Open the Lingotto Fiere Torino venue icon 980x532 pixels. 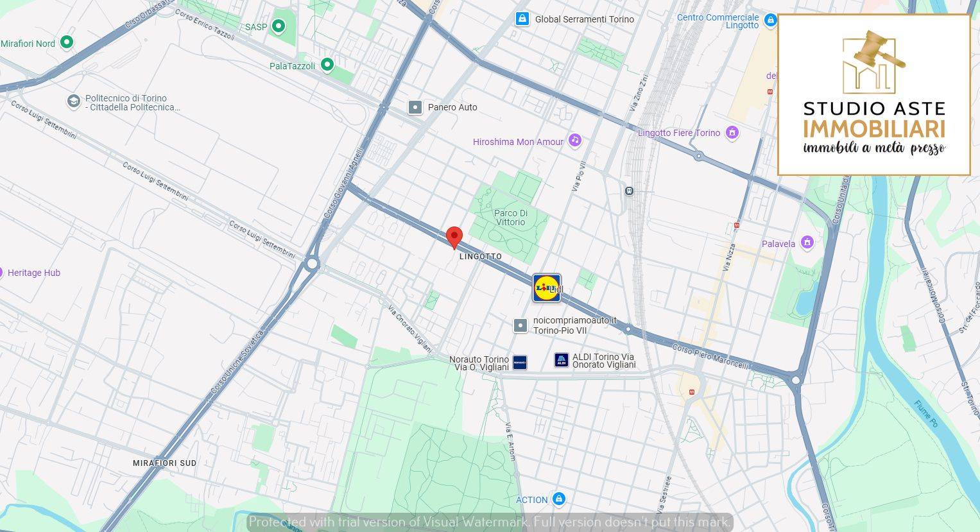click(x=732, y=133)
